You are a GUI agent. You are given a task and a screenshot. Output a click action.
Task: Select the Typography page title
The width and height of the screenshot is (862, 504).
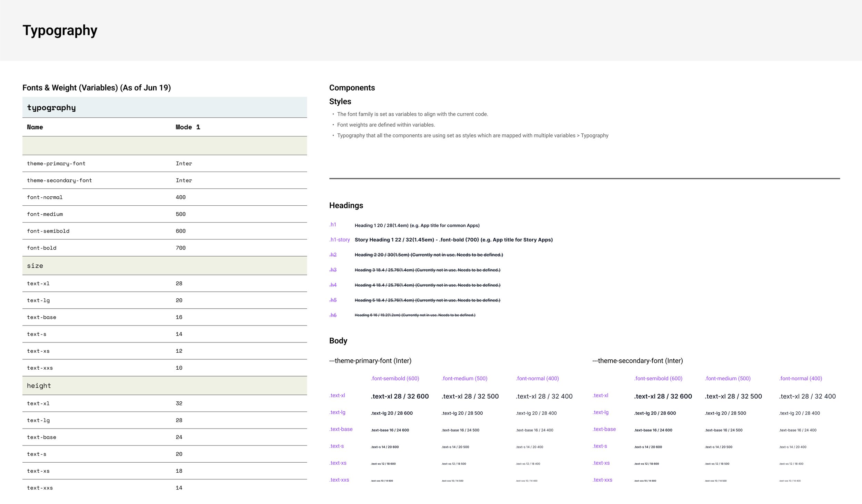click(x=60, y=31)
